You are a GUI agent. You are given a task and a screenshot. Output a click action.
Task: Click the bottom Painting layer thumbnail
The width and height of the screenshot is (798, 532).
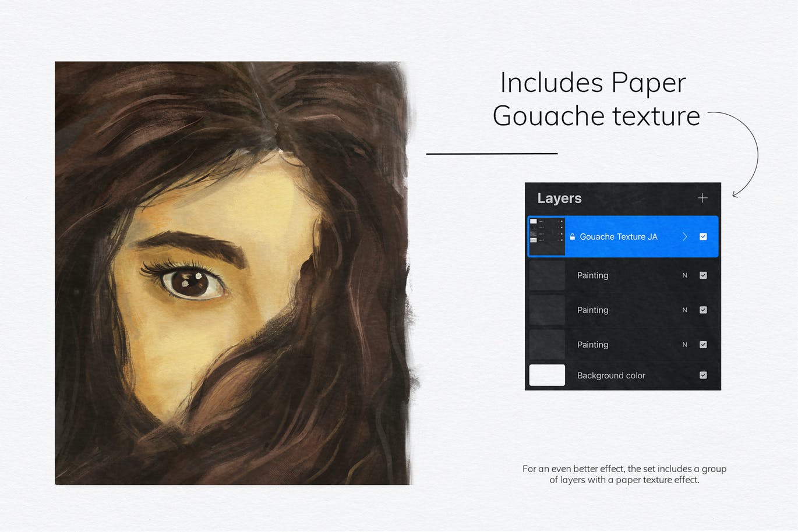point(546,344)
